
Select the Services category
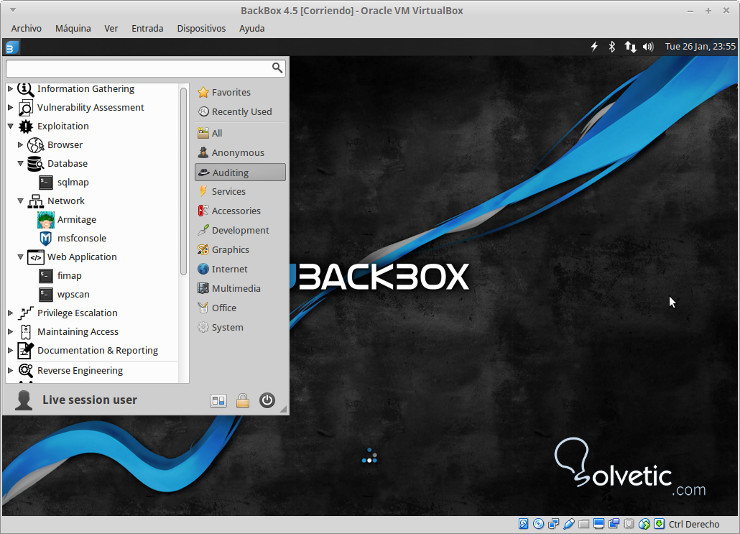(x=240, y=192)
